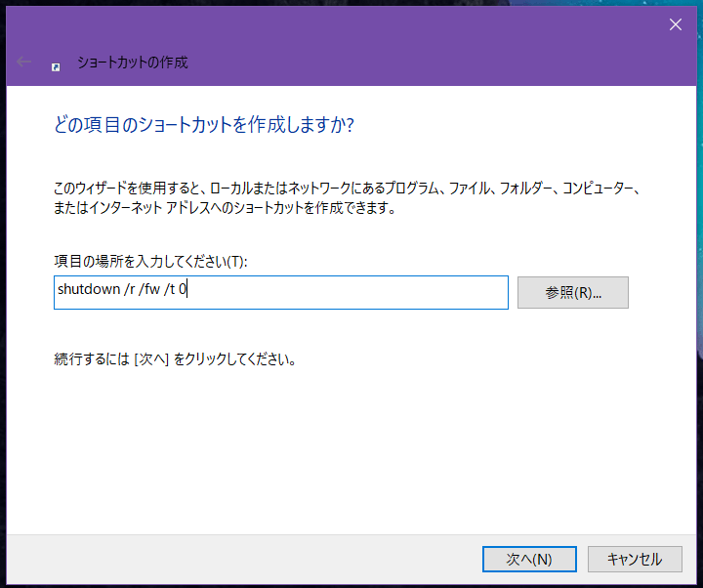Click the blank white area below the instruction text
The width and height of the screenshot is (703, 588).
(350, 448)
